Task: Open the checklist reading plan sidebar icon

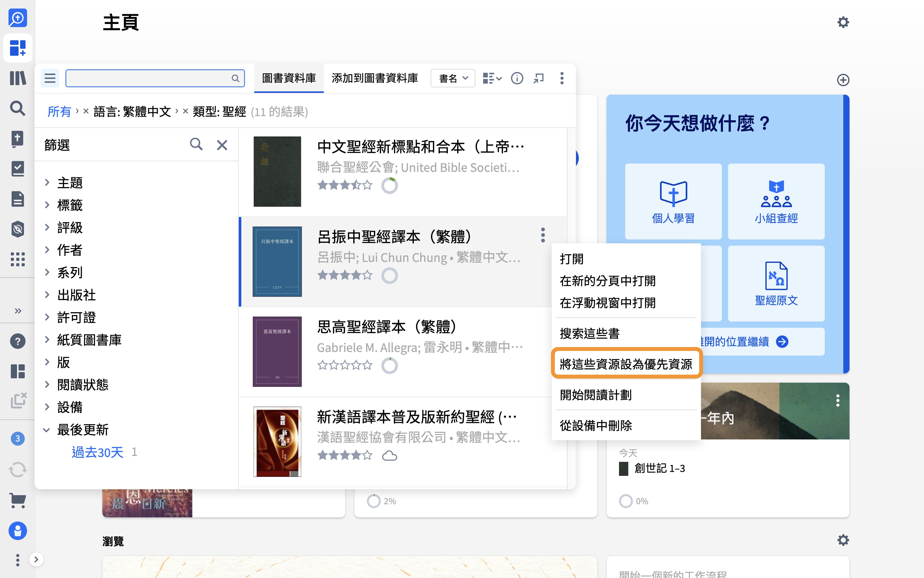Action: [x=18, y=168]
